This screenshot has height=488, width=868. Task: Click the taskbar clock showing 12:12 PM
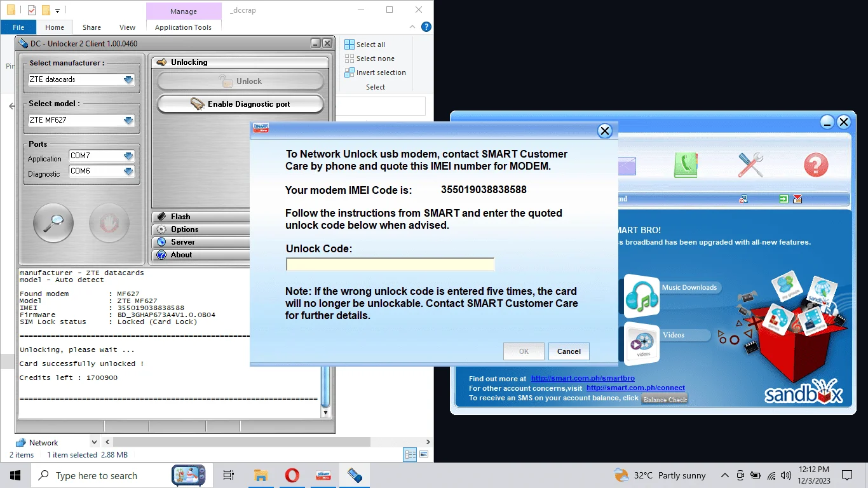click(x=814, y=475)
